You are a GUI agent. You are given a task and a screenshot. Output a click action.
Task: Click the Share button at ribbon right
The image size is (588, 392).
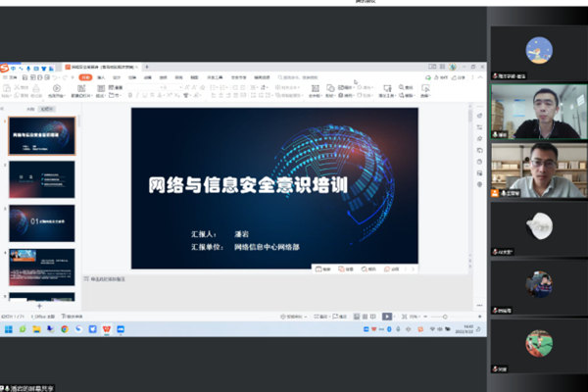pos(459,77)
